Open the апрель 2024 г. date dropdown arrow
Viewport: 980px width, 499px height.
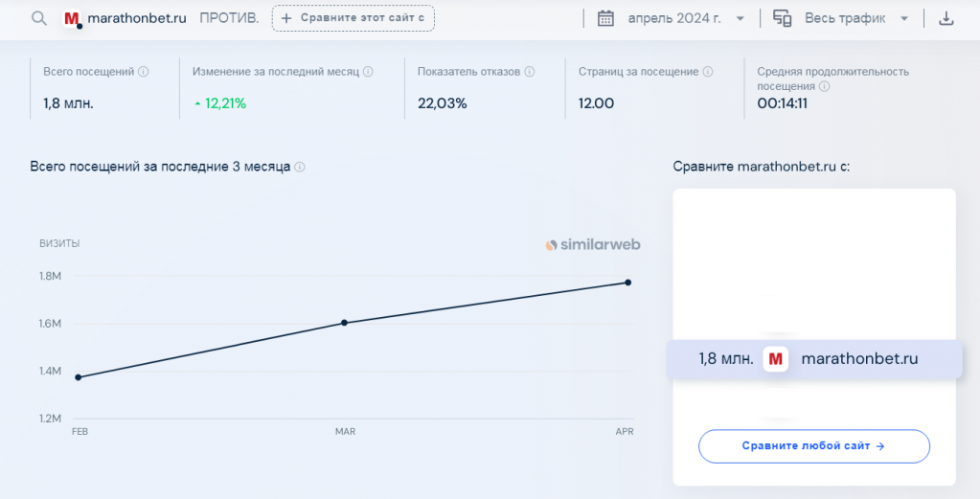tap(740, 19)
